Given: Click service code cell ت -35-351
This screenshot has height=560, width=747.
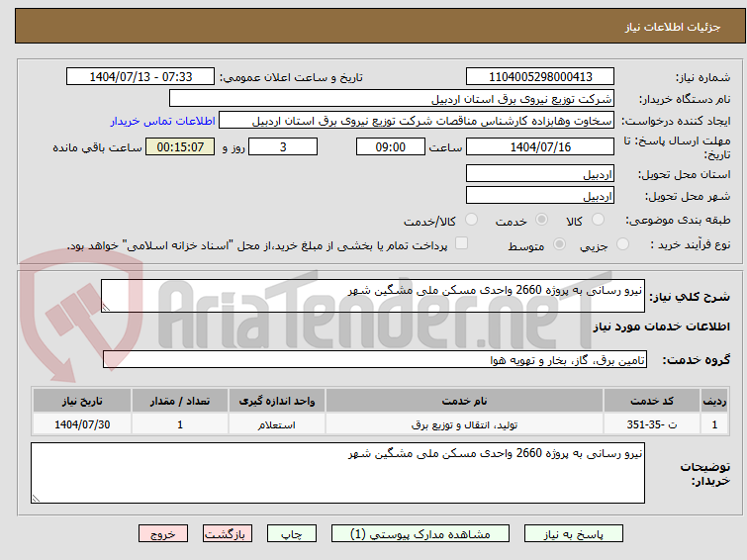Looking at the screenshot, I should (652, 424).
